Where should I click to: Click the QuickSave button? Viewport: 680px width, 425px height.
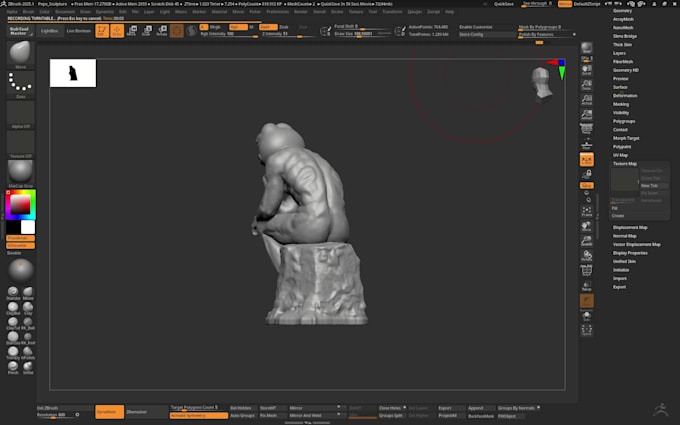coord(504,4)
